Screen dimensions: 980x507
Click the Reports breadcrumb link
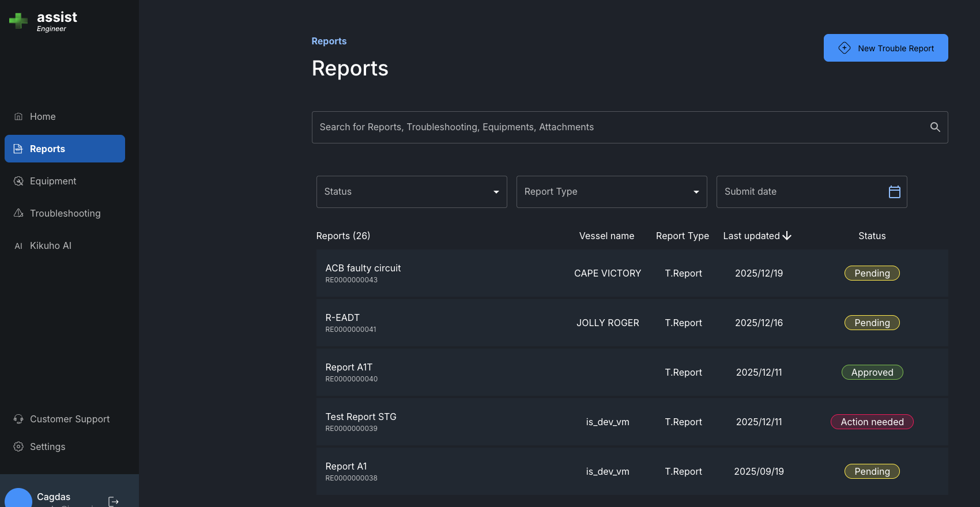[x=329, y=41]
